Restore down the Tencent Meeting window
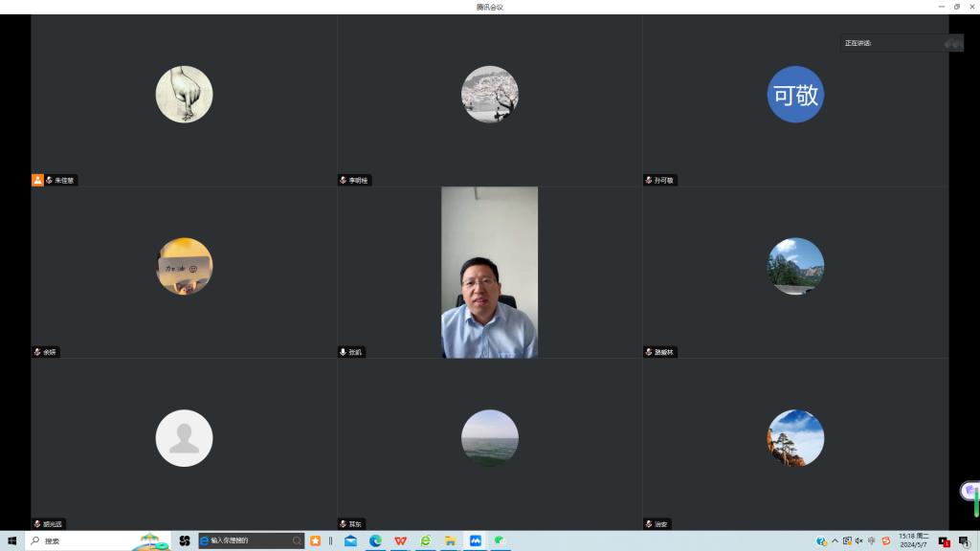The height and width of the screenshot is (551, 980). click(x=956, y=7)
